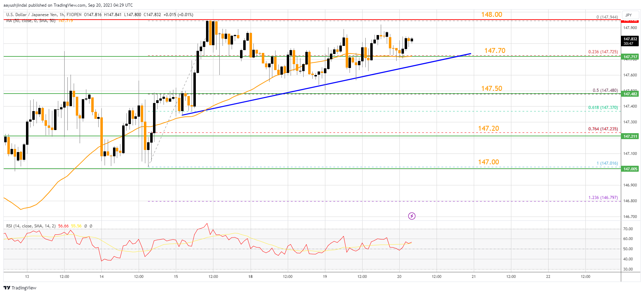The height and width of the screenshot is (294, 644).
Task: Click the 147.600 price axis label
Action: pyautogui.click(x=630, y=75)
